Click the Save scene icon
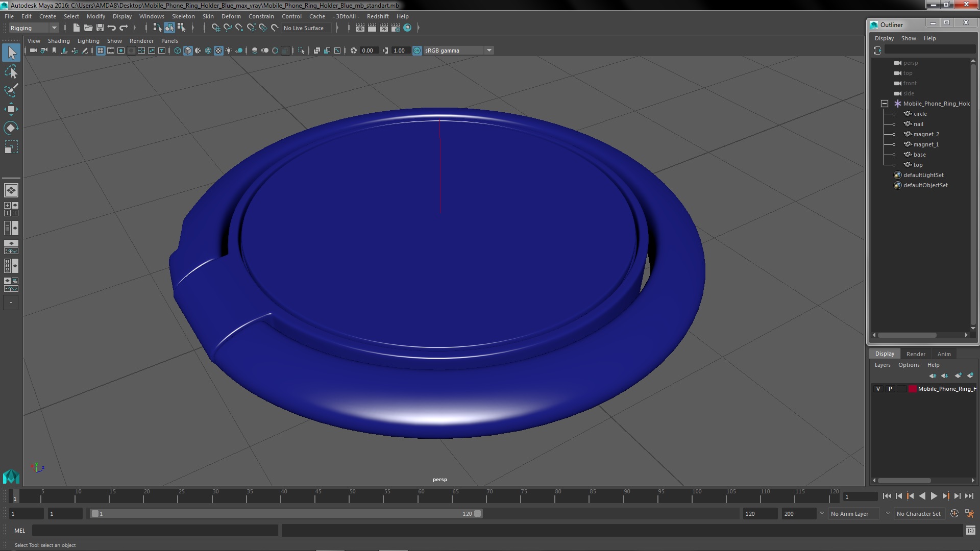 tap(100, 28)
